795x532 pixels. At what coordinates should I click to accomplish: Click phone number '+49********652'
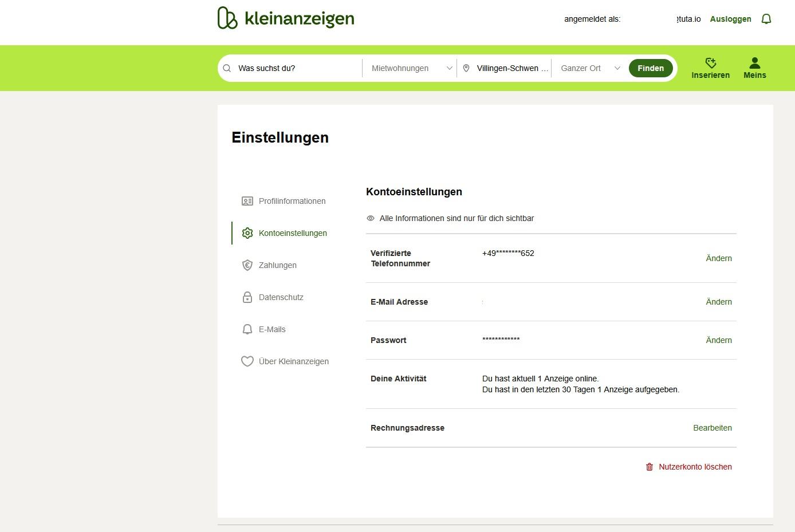click(x=508, y=253)
